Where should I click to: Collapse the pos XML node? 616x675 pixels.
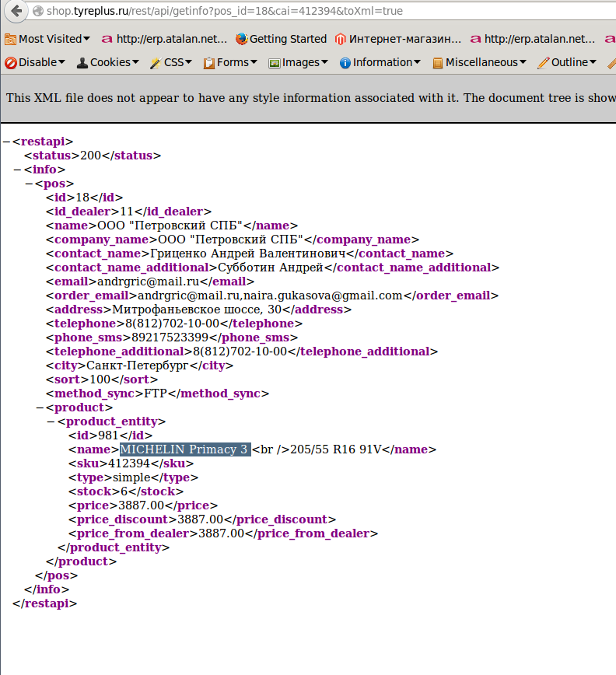pos(29,184)
